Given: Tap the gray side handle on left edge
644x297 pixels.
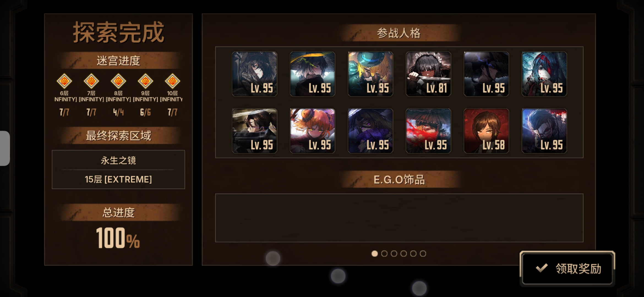Looking at the screenshot, I should coord(5,148).
